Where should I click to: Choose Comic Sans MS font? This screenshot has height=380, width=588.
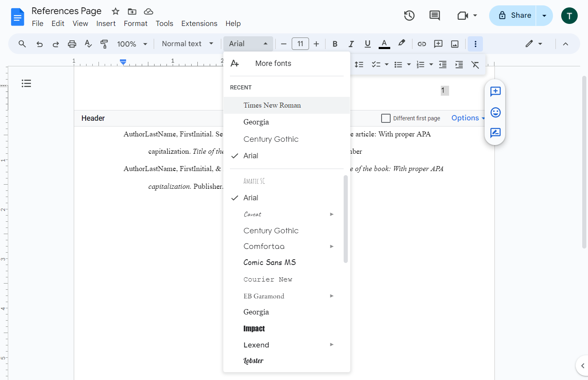(287, 263)
